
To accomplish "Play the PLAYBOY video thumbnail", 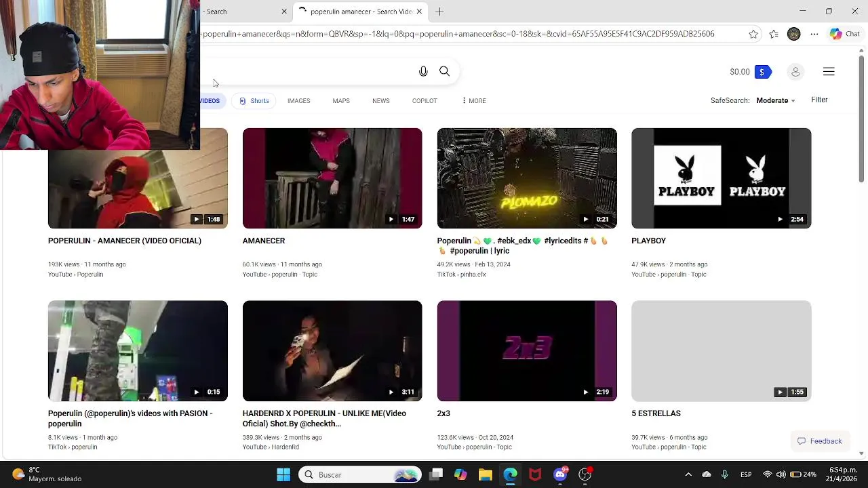I will (x=721, y=178).
